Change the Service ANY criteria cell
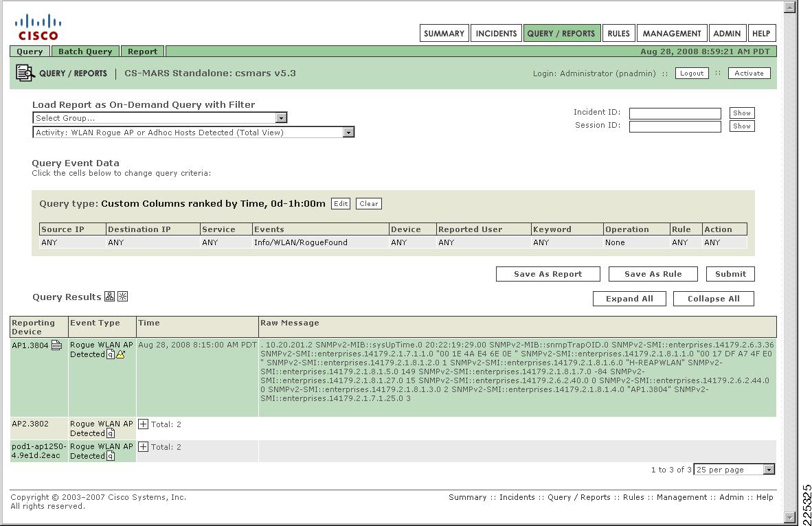The image size is (812, 526). pyautogui.click(x=226, y=242)
